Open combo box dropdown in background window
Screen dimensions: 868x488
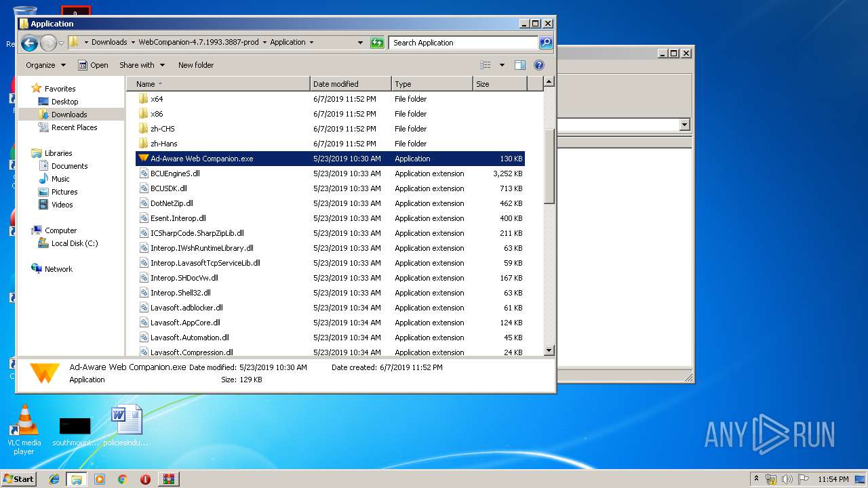pyautogui.click(x=684, y=125)
